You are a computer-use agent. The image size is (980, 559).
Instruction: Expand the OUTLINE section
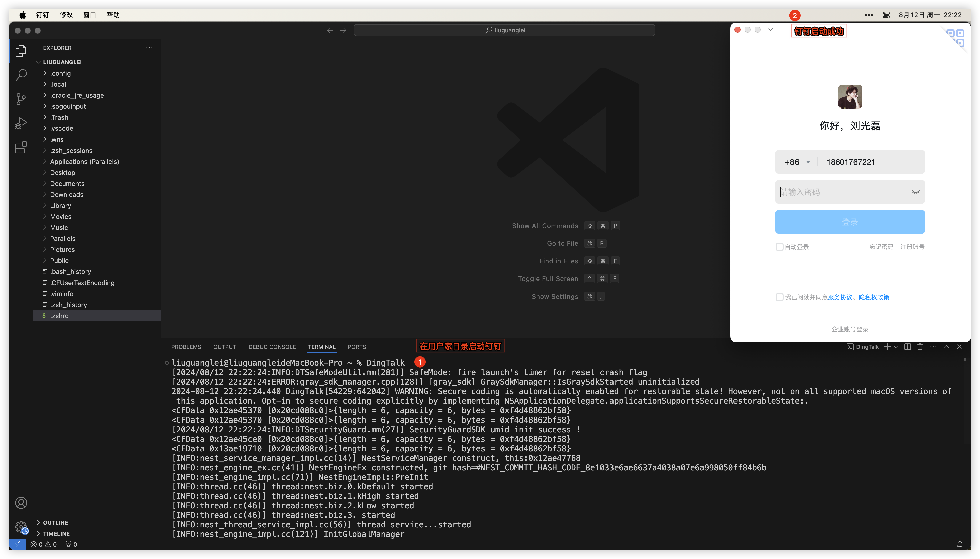(x=55, y=522)
